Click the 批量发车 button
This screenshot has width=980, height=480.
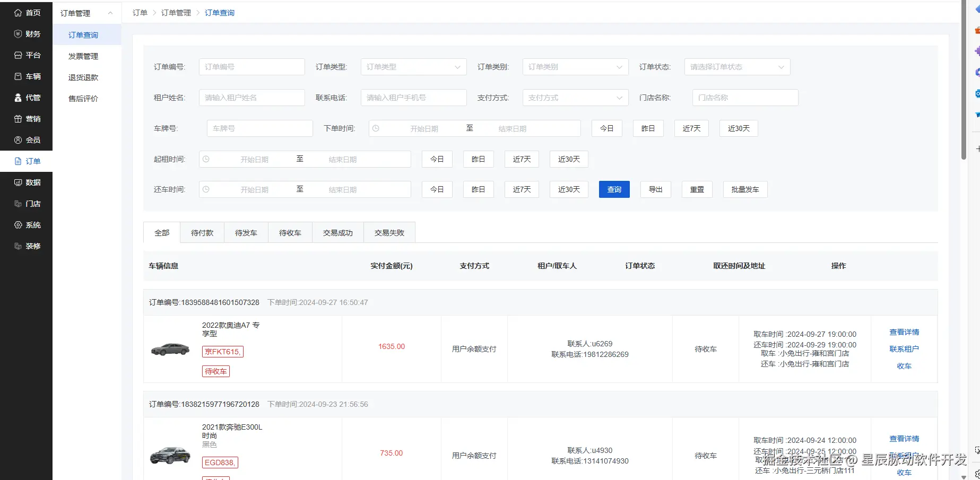point(745,189)
